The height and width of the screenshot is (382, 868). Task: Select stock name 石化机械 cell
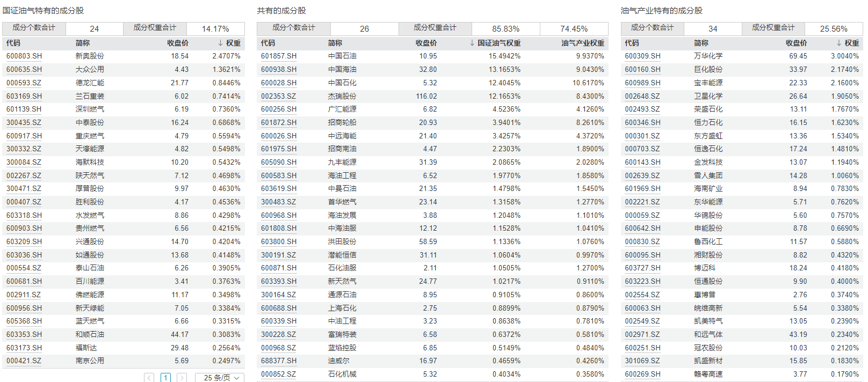point(342,374)
